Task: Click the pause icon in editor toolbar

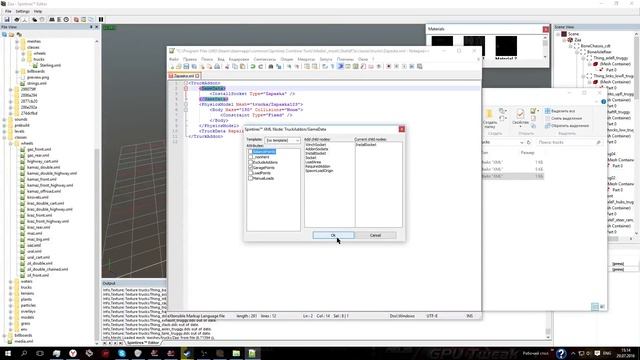Action: 101,20
